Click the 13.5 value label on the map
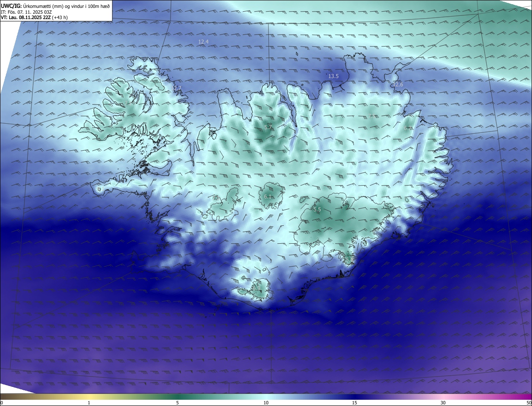 point(333,76)
